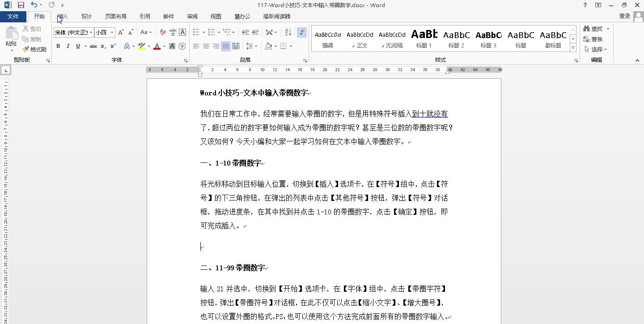This screenshot has height=324, width=644.
Task: Toggle Italic formatting
Action: point(68,46)
